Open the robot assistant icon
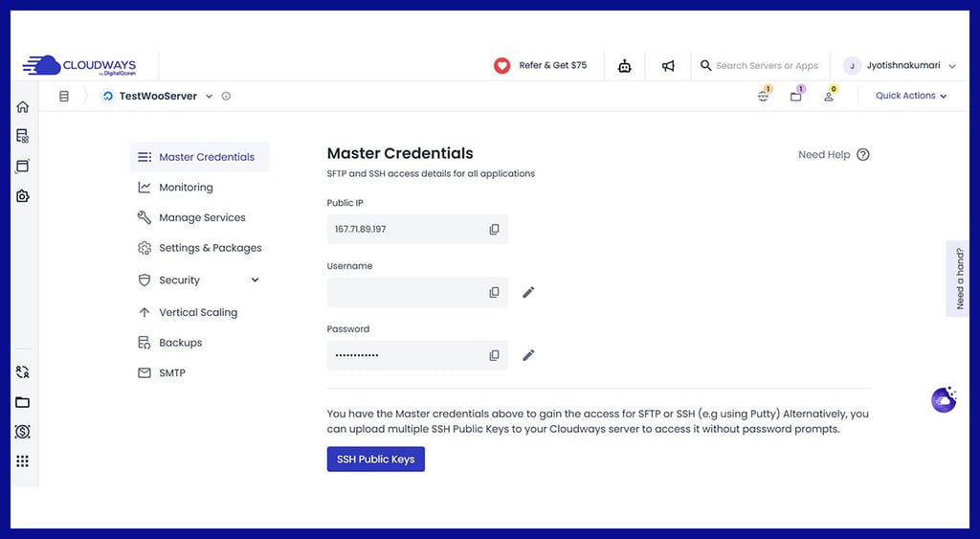This screenshot has height=539, width=980. 624,66
